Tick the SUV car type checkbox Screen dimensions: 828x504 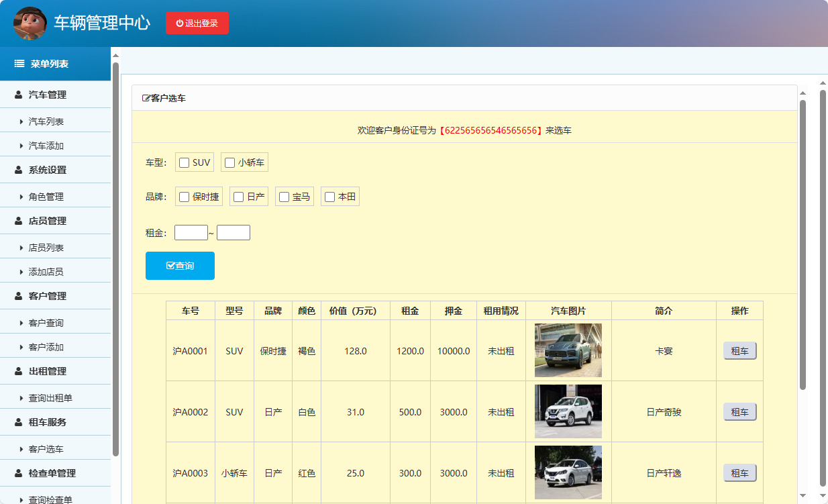point(184,162)
